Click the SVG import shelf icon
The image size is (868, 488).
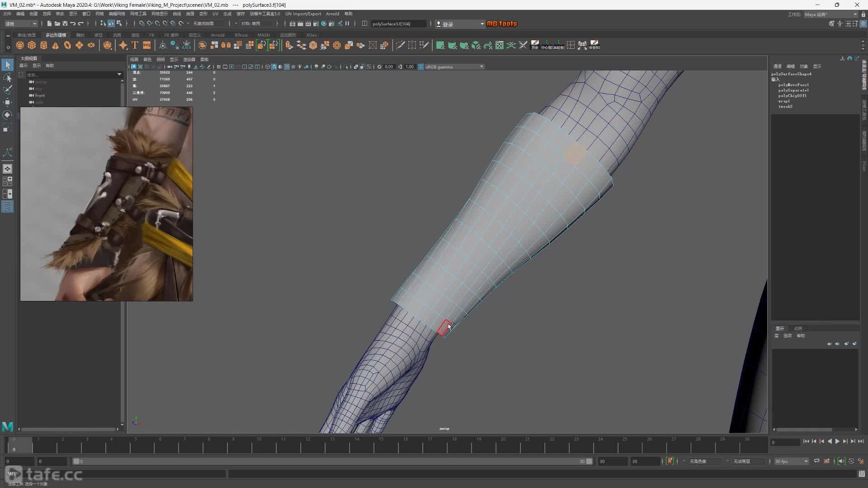(147, 45)
